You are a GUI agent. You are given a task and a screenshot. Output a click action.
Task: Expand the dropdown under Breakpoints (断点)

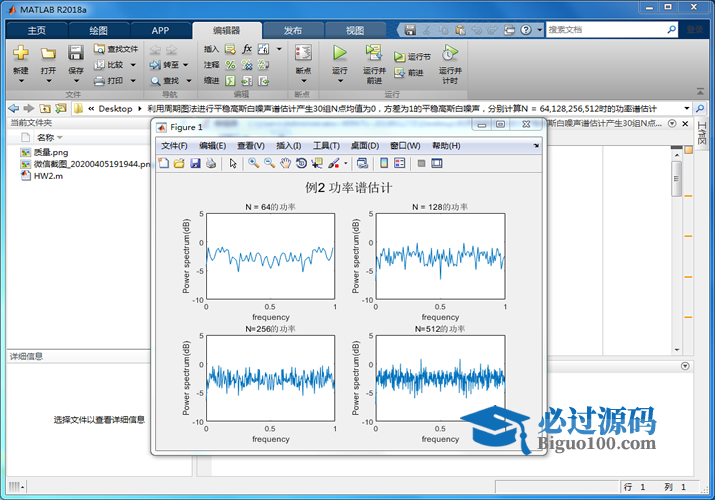pos(303,81)
